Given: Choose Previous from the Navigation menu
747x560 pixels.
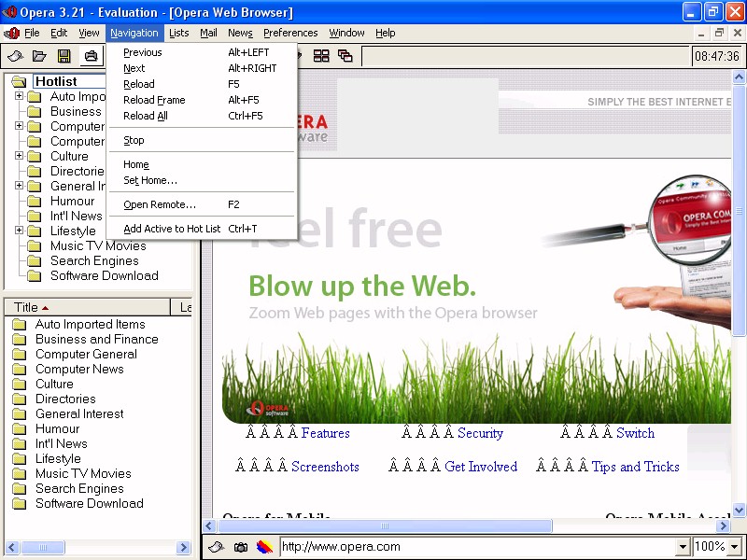Looking at the screenshot, I should coord(202,52).
